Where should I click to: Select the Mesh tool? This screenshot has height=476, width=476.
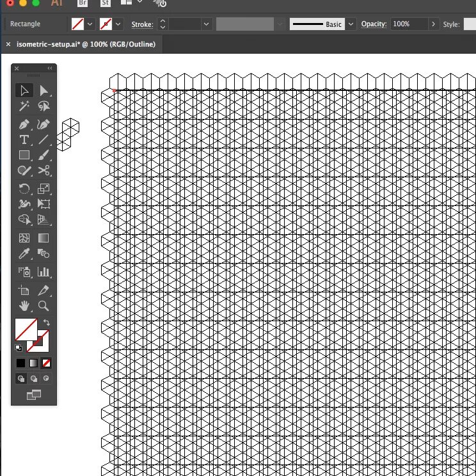[x=24, y=238]
